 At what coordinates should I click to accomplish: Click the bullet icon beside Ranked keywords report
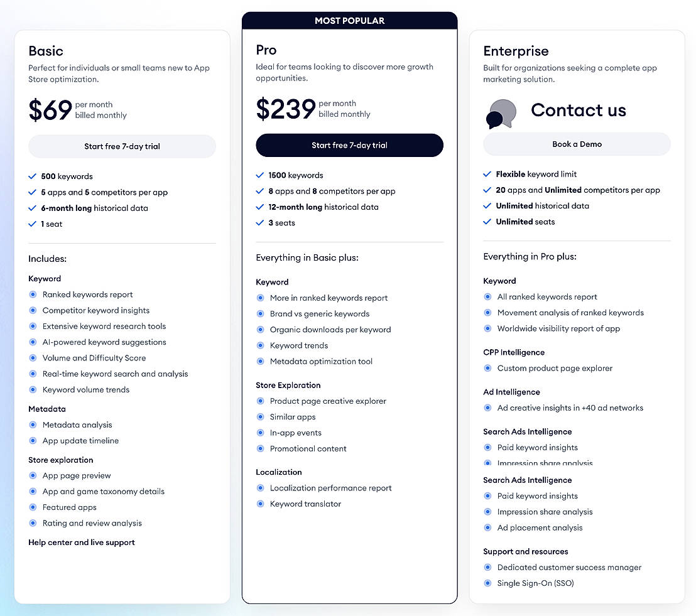pos(33,294)
